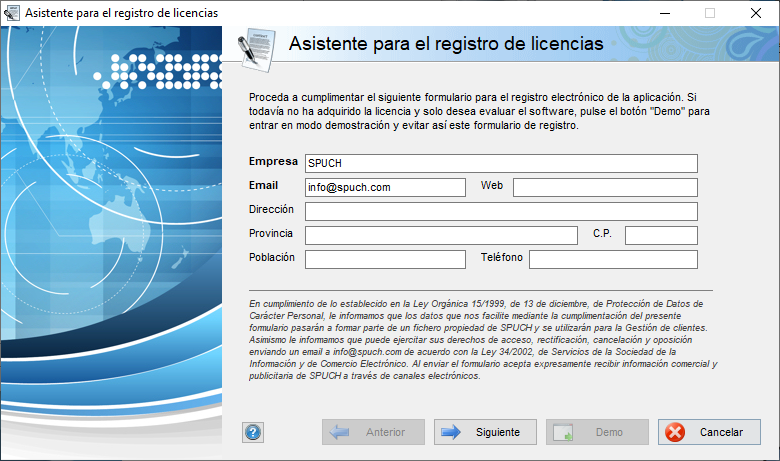Viewport: 780px width, 461px height.
Task: Close the license wizard window
Action: 756,13
